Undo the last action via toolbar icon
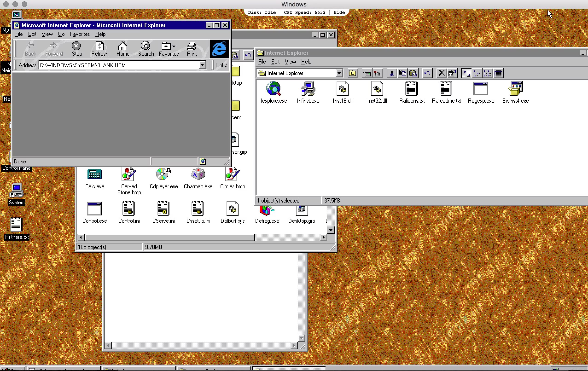This screenshot has height=371, width=588. tap(427, 73)
